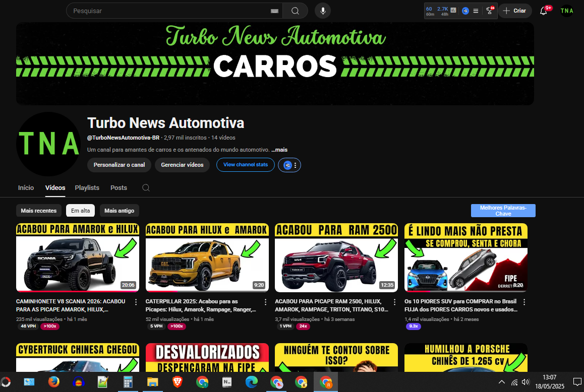Open the vidIQ hamburger menu icon
The image size is (584, 392).
point(476,11)
